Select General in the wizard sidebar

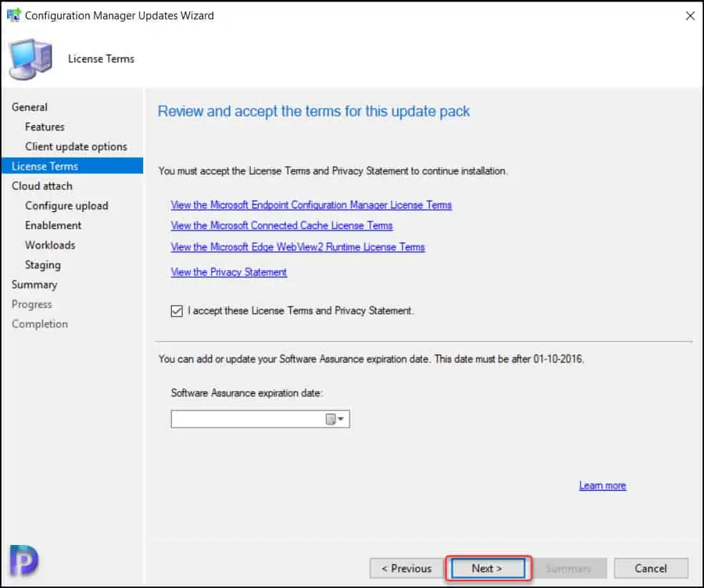coord(29,107)
